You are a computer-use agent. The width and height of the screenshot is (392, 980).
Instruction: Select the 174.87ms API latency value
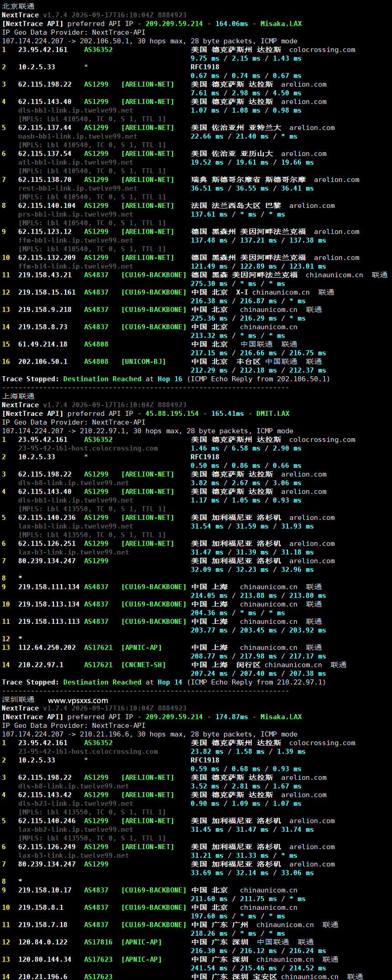pos(232,717)
